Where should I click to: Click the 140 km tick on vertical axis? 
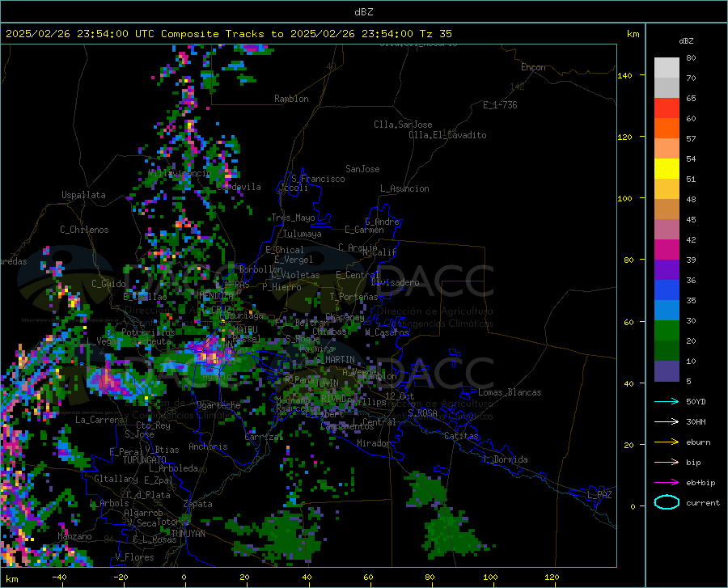coord(624,76)
